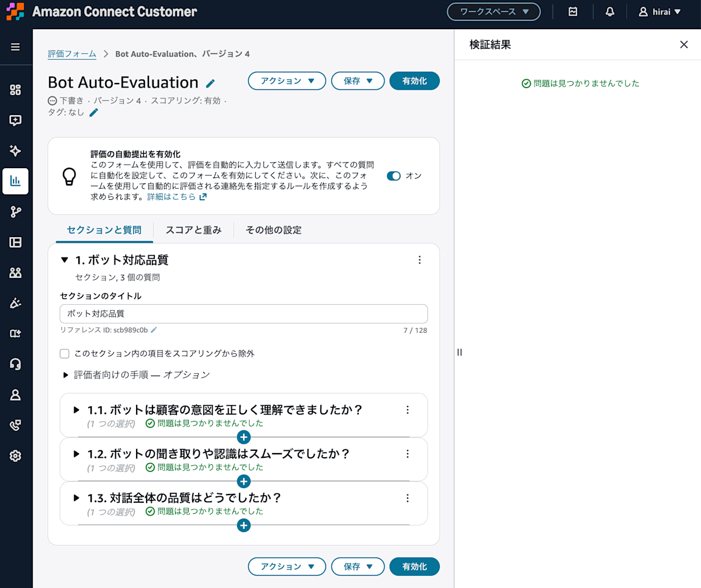This screenshot has height=588, width=701.
Task: Edit tags with the pencil icon
Action: [x=94, y=112]
